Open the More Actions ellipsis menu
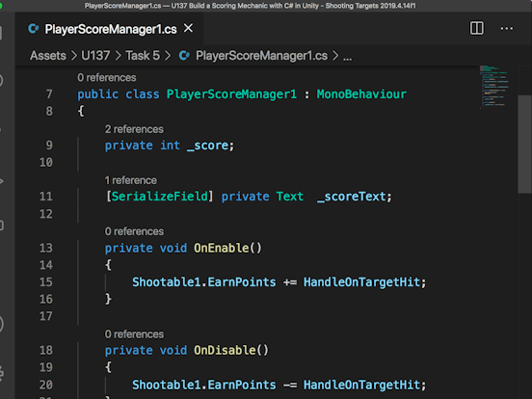This screenshot has height=399, width=532. pos(507,29)
